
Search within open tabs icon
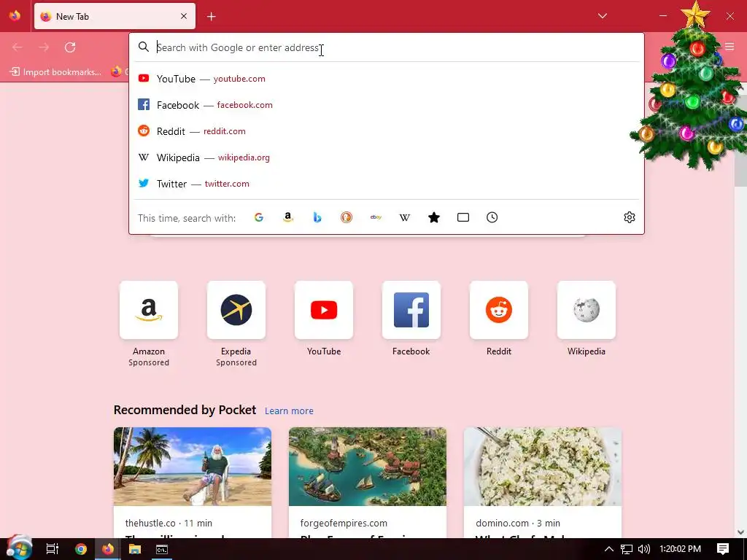(x=463, y=217)
